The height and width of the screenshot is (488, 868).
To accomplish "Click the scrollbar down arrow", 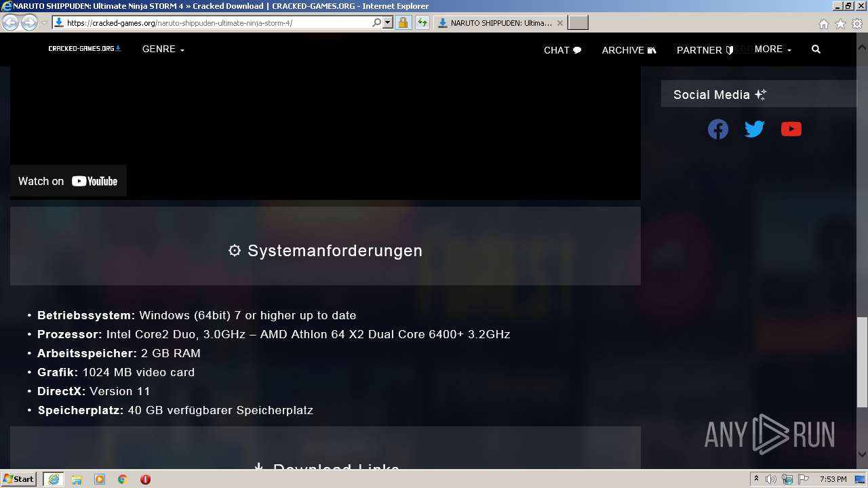I will (x=862, y=455).
